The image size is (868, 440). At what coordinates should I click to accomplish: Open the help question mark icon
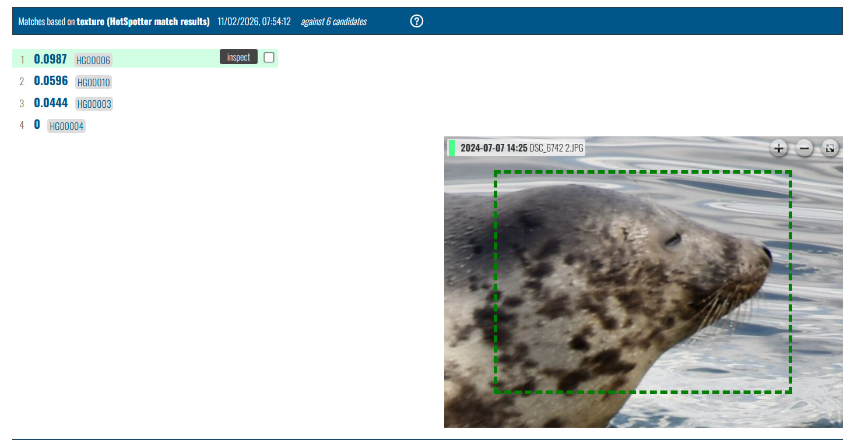(x=416, y=22)
